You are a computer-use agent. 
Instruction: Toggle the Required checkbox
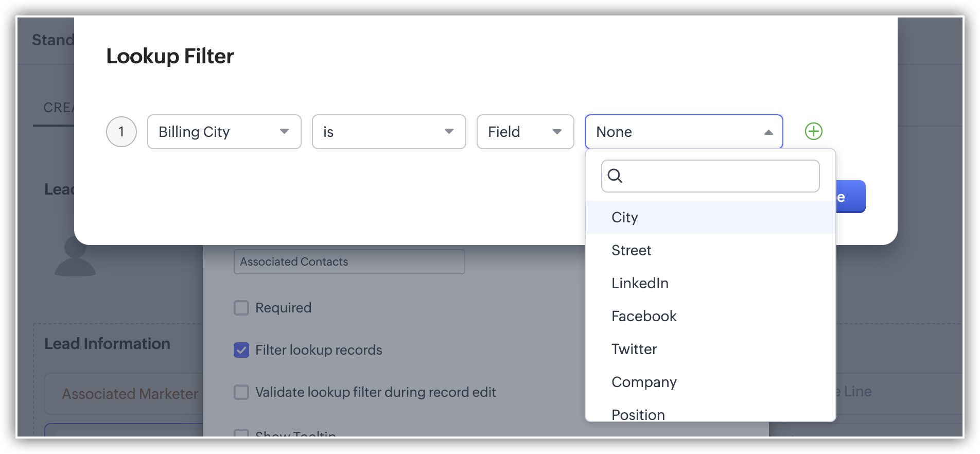pyautogui.click(x=241, y=308)
